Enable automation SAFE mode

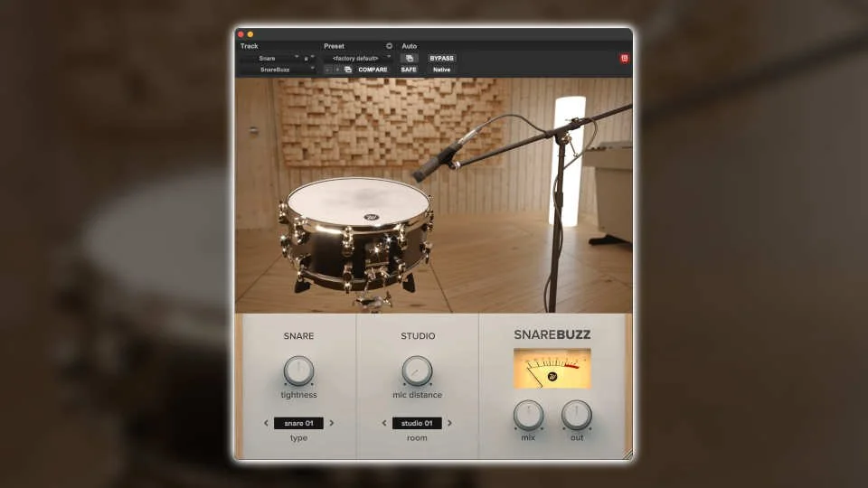tap(409, 70)
